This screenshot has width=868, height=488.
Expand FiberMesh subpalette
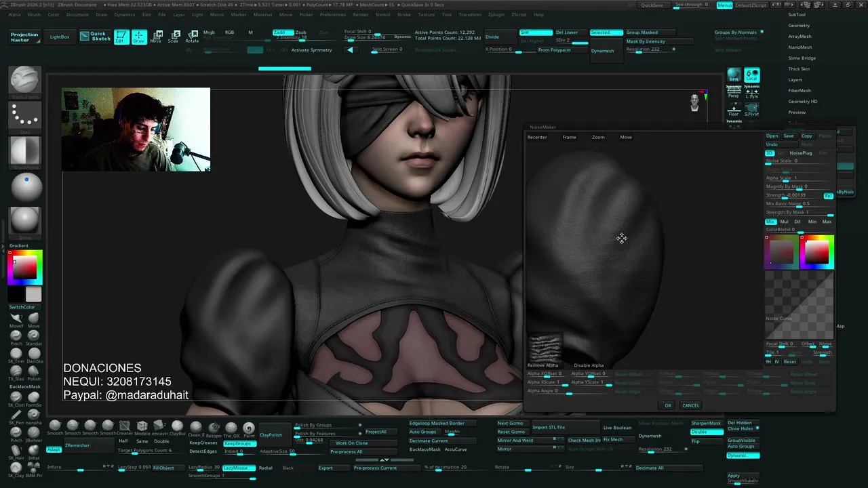click(x=800, y=91)
